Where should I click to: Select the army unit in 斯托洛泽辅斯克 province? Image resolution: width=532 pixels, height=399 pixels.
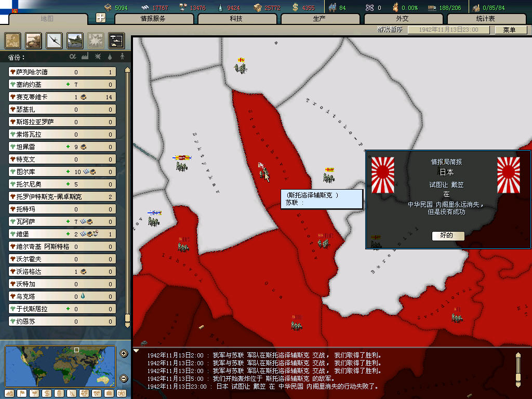tap(263, 171)
